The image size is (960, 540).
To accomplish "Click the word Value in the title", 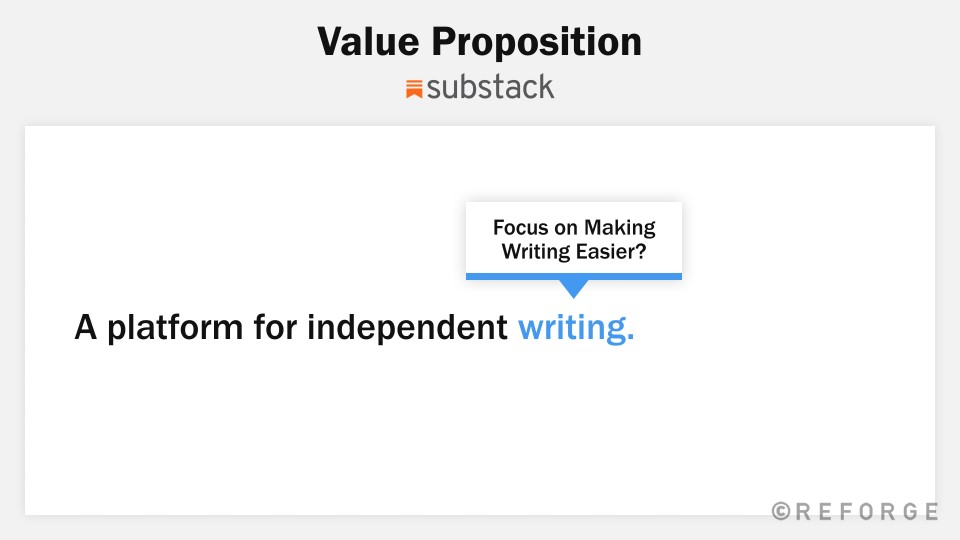I will pos(368,42).
